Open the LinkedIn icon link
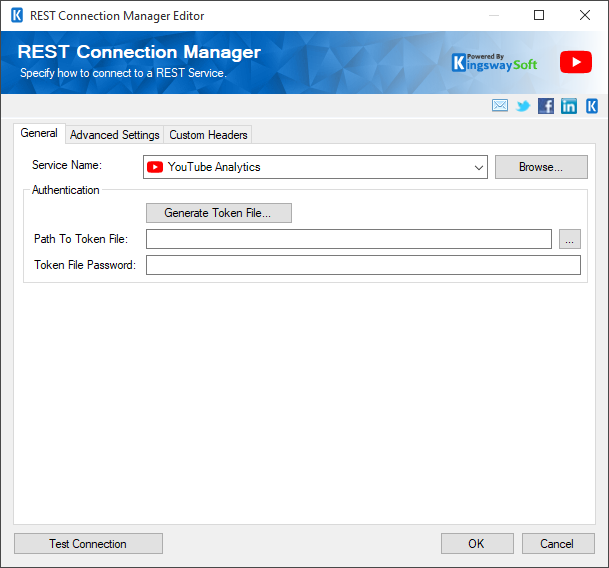 tap(569, 106)
